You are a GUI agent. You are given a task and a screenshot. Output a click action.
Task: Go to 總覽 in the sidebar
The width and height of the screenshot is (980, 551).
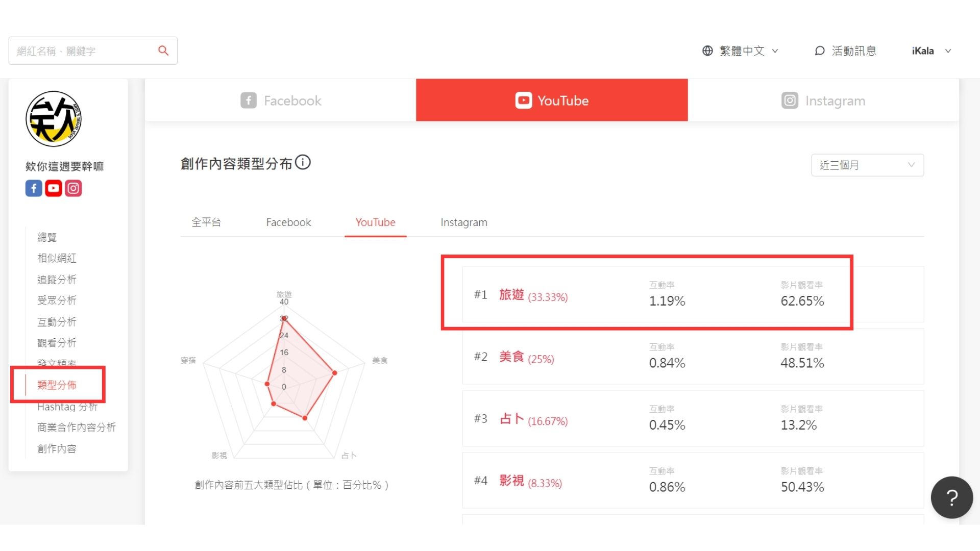47,237
